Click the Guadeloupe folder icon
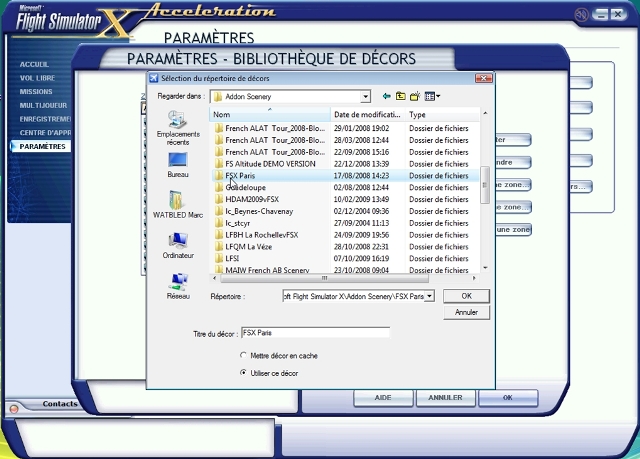640x459 pixels. click(219, 187)
